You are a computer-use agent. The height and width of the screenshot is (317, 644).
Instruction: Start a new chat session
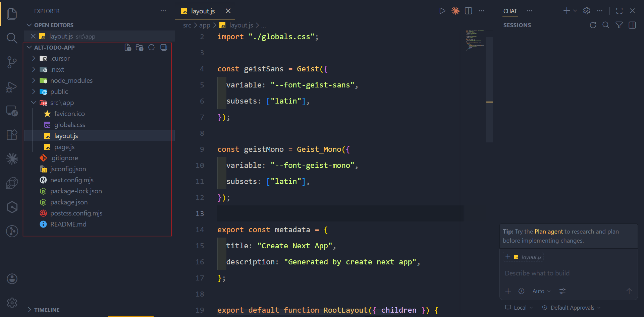(x=566, y=10)
